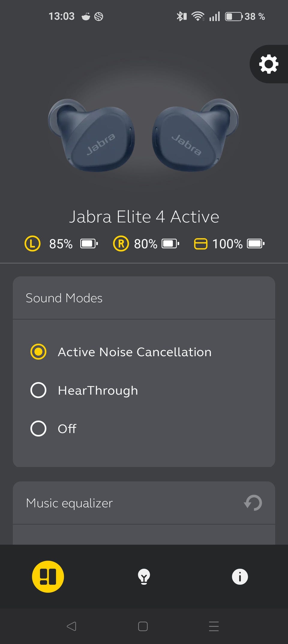Tap the left earbud L indicator
The height and width of the screenshot is (644, 288).
point(32,244)
